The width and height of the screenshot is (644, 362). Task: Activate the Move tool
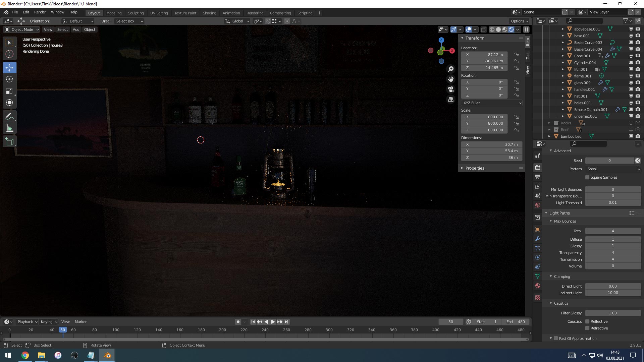(x=9, y=67)
